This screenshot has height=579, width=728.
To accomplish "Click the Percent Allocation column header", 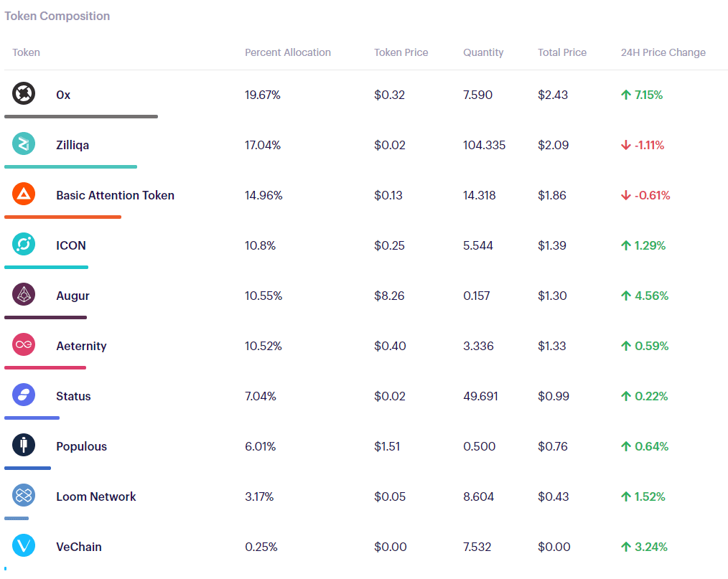I will coord(288,52).
